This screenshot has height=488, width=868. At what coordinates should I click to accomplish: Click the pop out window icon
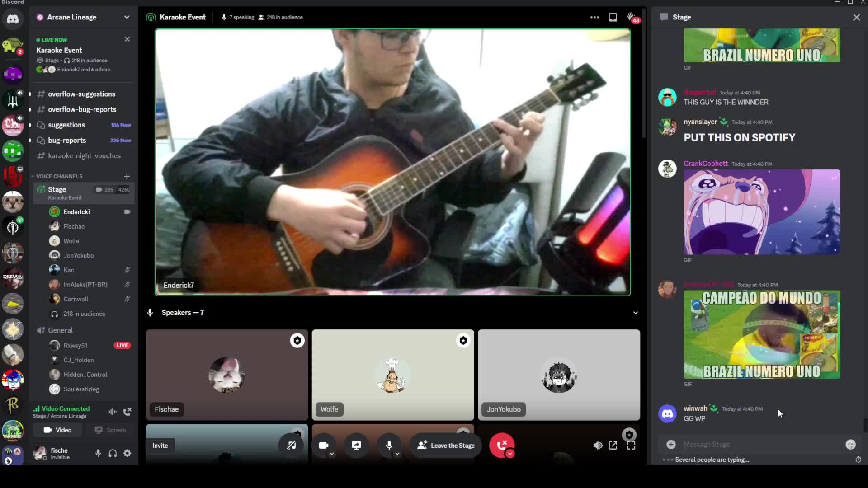613,446
